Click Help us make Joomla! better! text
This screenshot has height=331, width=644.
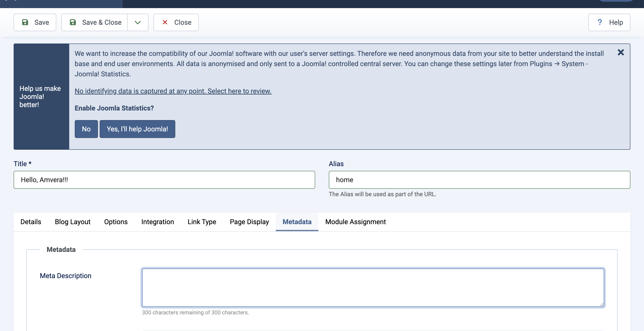tap(40, 97)
